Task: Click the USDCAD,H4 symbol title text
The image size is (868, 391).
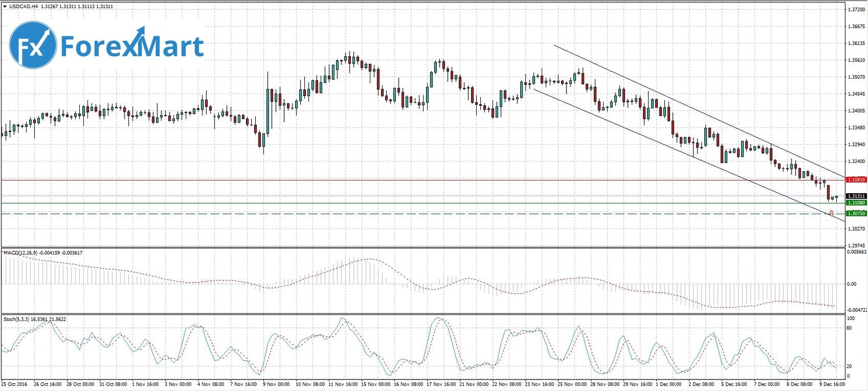Action: point(23,6)
